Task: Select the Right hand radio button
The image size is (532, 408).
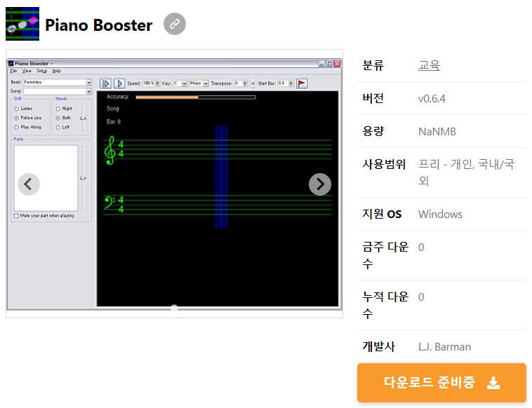Action: point(58,109)
